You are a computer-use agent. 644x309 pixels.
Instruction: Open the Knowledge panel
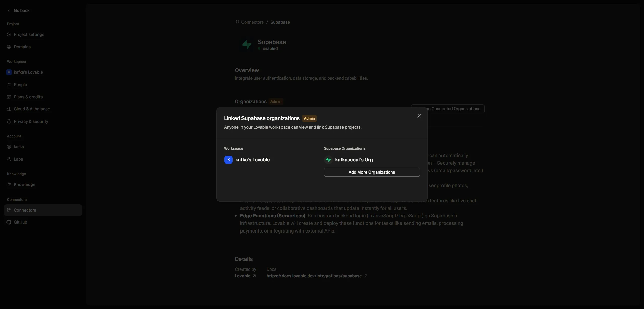pos(24,184)
